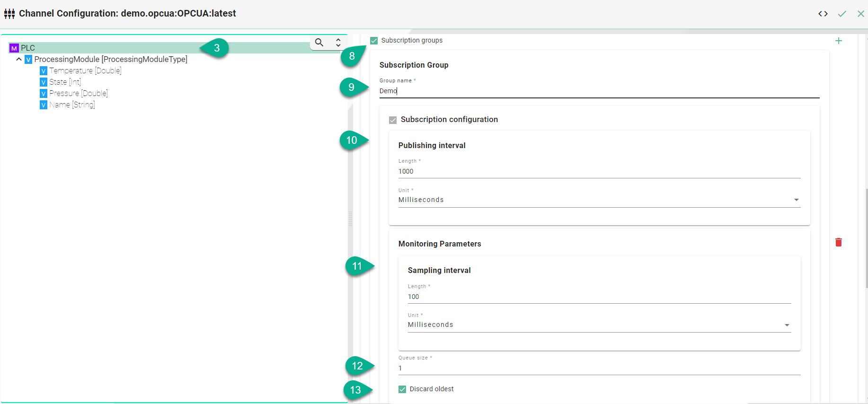Viewport: 868px width, 404px height.
Task: Close the channel configuration with X icon
Action: pyautogui.click(x=861, y=14)
